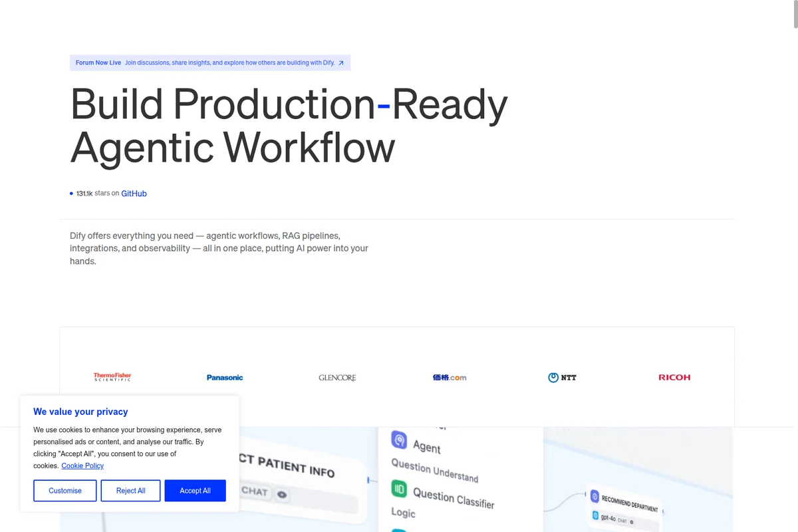Click the gpt-4o model icon
The width and height of the screenshot is (798, 532).
coord(595,515)
